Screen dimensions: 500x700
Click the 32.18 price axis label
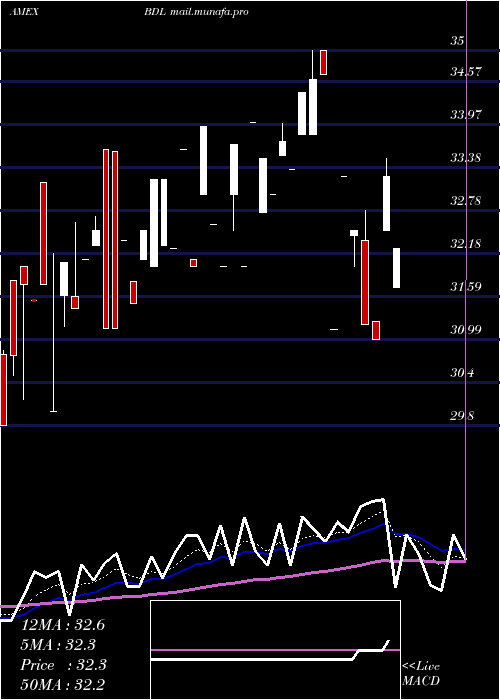[466, 244]
